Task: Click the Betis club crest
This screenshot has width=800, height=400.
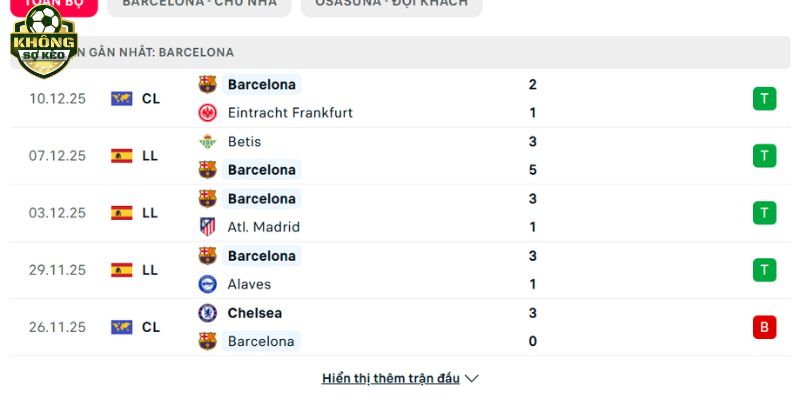Action: [x=208, y=142]
